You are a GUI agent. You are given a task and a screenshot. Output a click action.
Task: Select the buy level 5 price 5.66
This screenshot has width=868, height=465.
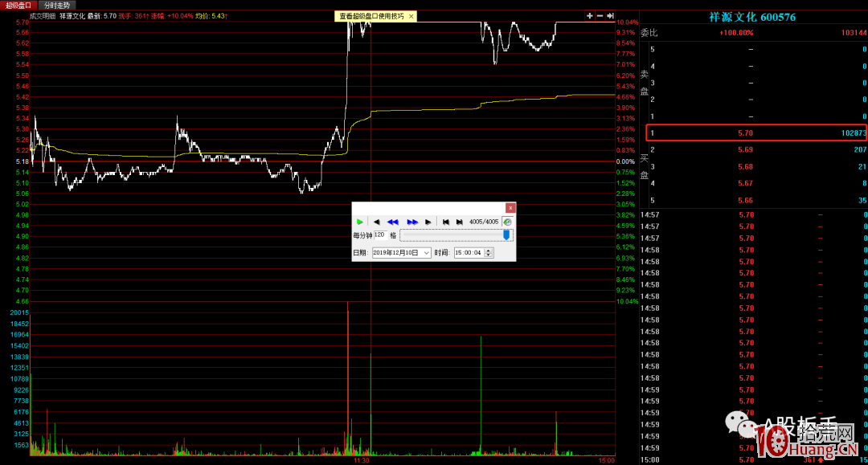coord(745,201)
